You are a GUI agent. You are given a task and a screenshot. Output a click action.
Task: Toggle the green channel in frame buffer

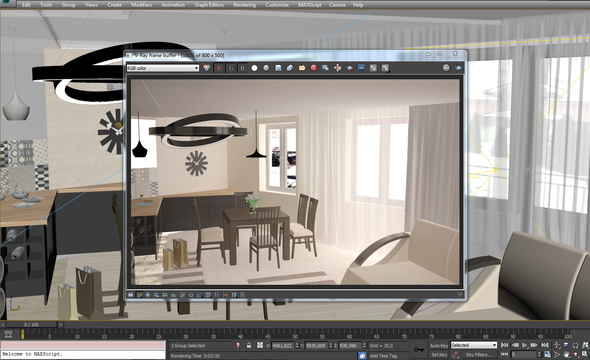point(231,68)
